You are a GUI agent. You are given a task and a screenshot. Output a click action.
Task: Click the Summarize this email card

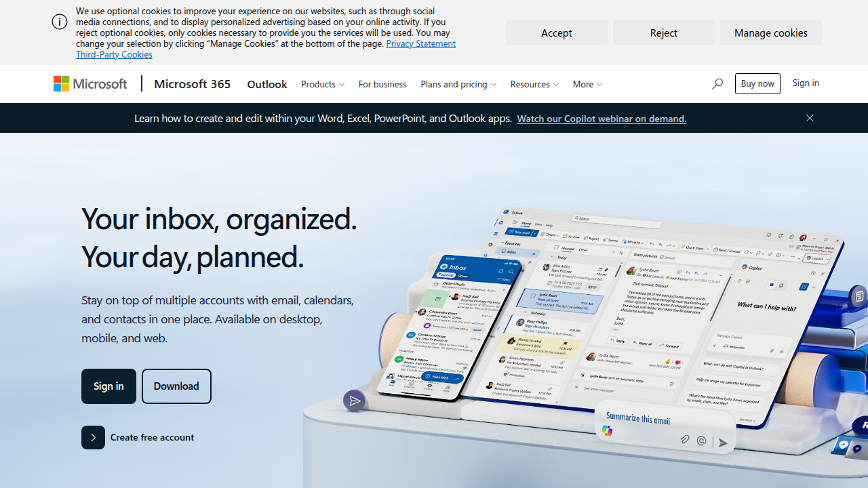[x=665, y=427]
